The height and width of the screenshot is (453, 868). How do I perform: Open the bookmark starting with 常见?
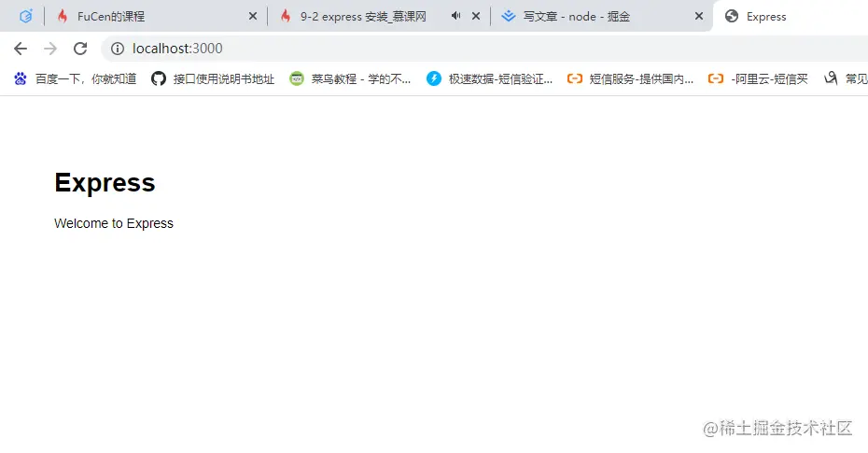846,79
